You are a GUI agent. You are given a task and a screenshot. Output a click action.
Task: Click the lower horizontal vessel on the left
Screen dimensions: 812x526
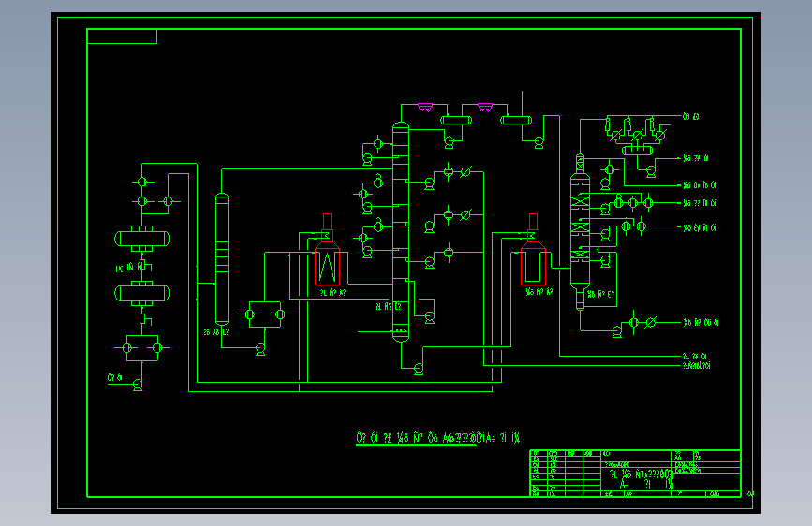142,294
